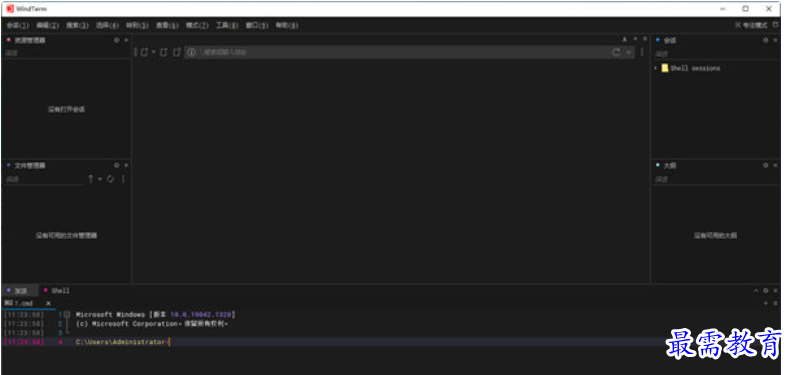The height and width of the screenshot is (375, 790).
Task: Open the 查看 menu
Action: pyautogui.click(x=167, y=25)
